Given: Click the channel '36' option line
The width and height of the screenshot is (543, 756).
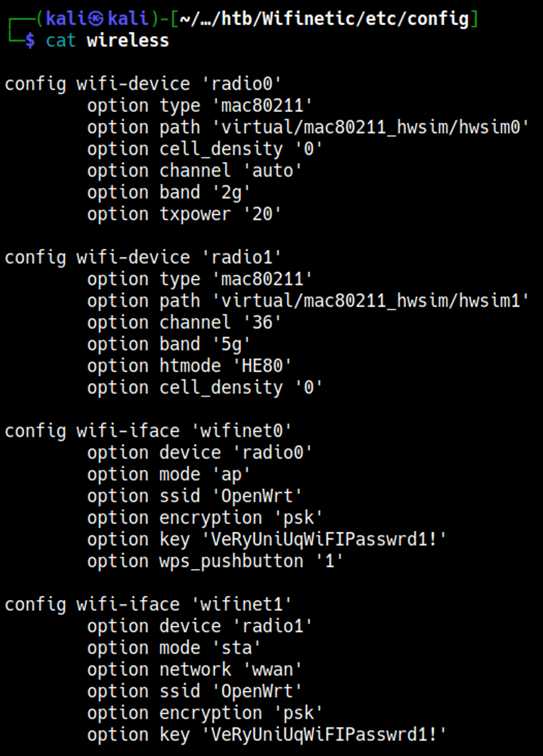Looking at the screenshot, I should (184, 322).
